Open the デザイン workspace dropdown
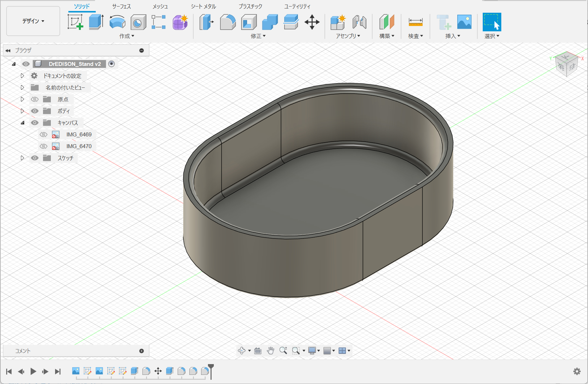 tap(33, 21)
